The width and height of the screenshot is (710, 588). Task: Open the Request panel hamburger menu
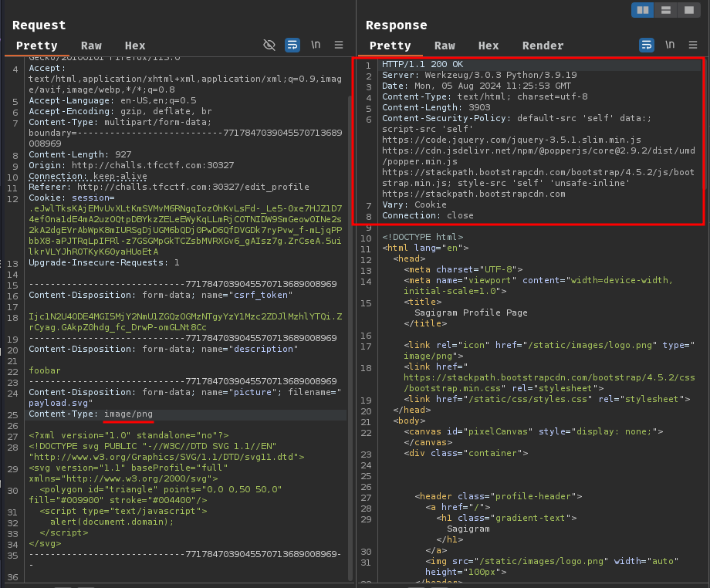339,45
